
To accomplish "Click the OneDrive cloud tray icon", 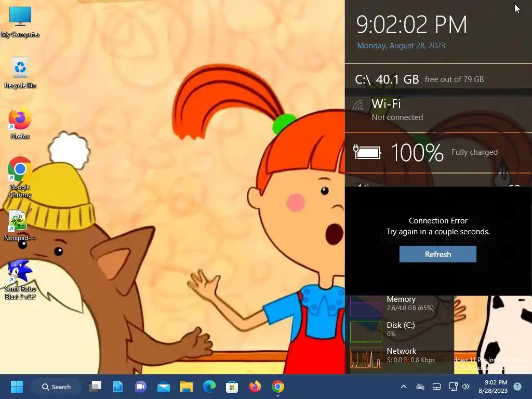I will [420, 387].
